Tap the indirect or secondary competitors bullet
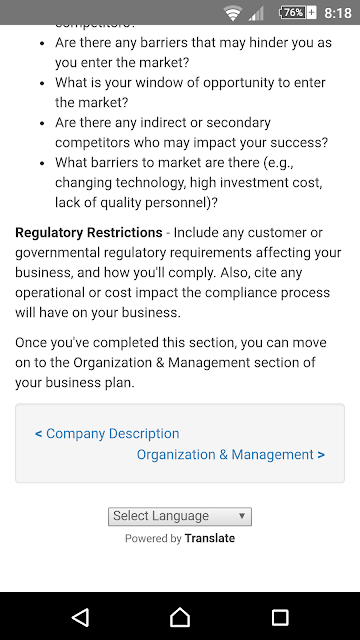The width and height of the screenshot is (360, 640). coord(191,132)
